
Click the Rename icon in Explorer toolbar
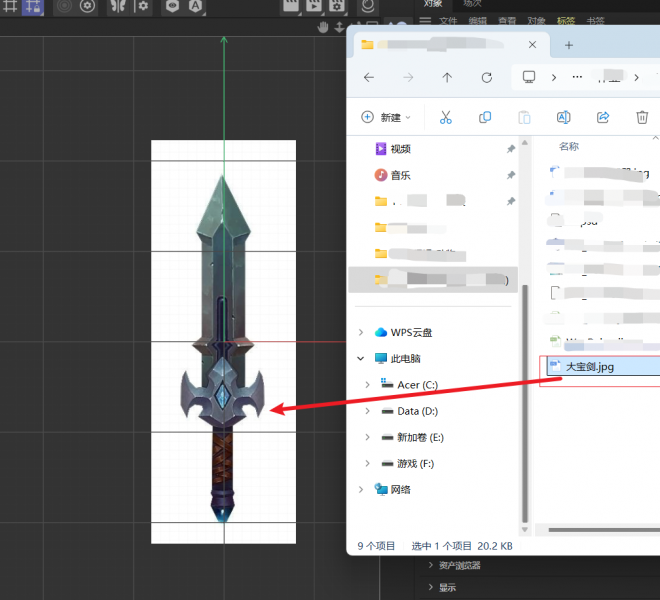click(564, 117)
